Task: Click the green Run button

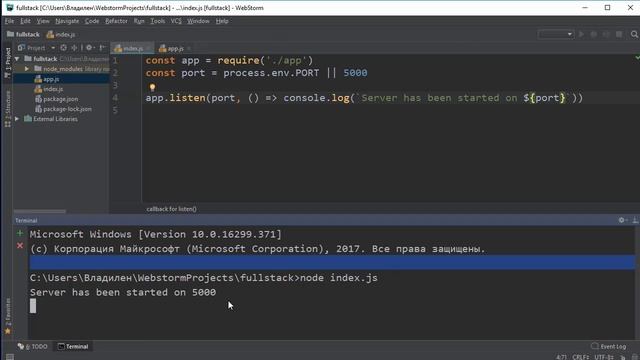Action: tap(581, 34)
